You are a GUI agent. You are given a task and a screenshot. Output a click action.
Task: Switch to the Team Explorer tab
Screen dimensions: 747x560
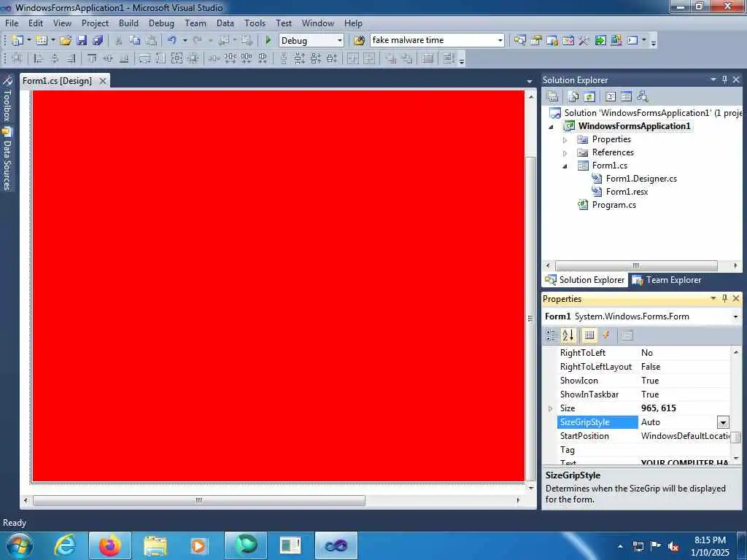click(x=667, y=280)
